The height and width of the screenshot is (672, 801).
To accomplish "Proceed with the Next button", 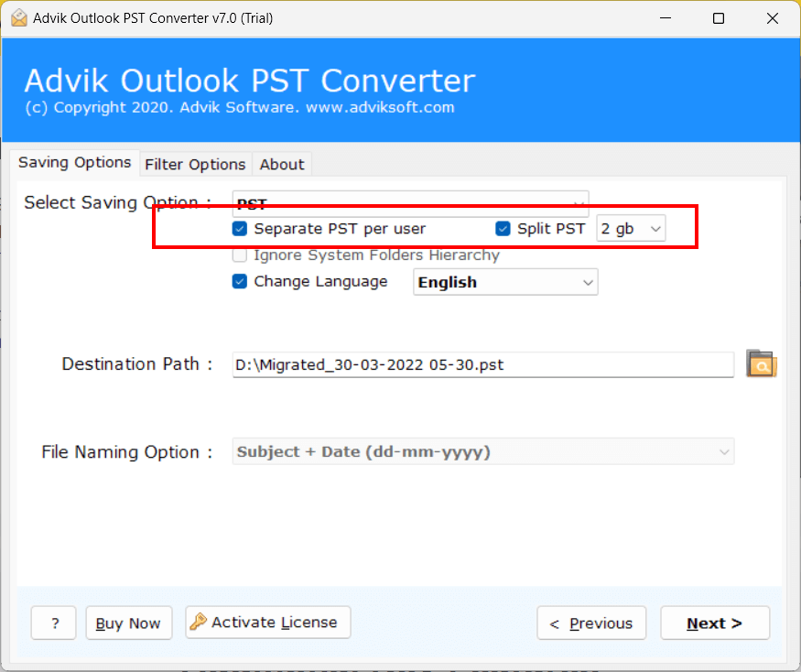I will (x=715, y=623).
